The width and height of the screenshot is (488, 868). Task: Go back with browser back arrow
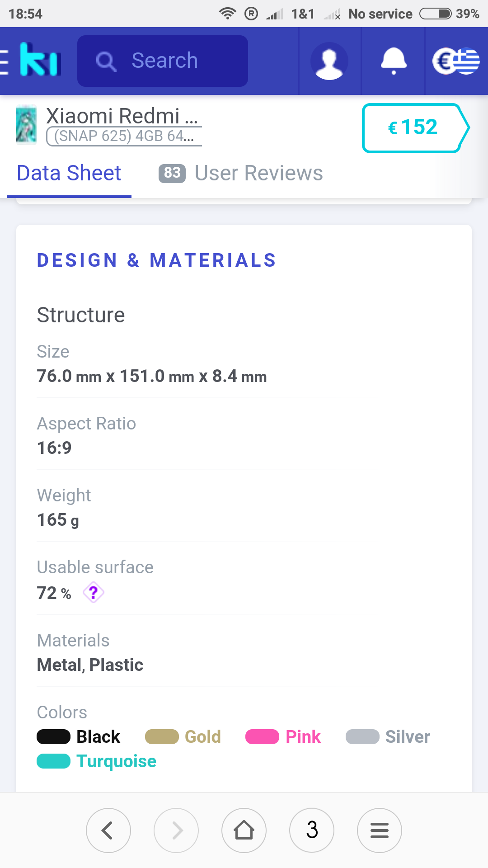point(108,830)
